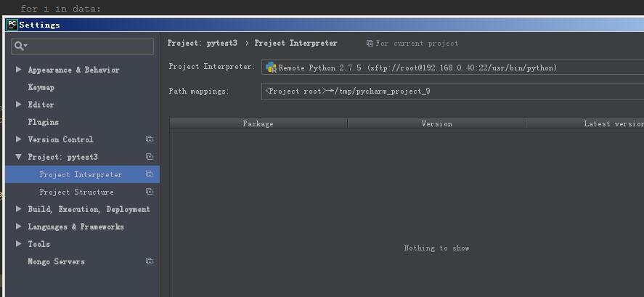Click the icon next to Project Interpreter item
The height and width of the screenshot is (297, 644).
149,174
